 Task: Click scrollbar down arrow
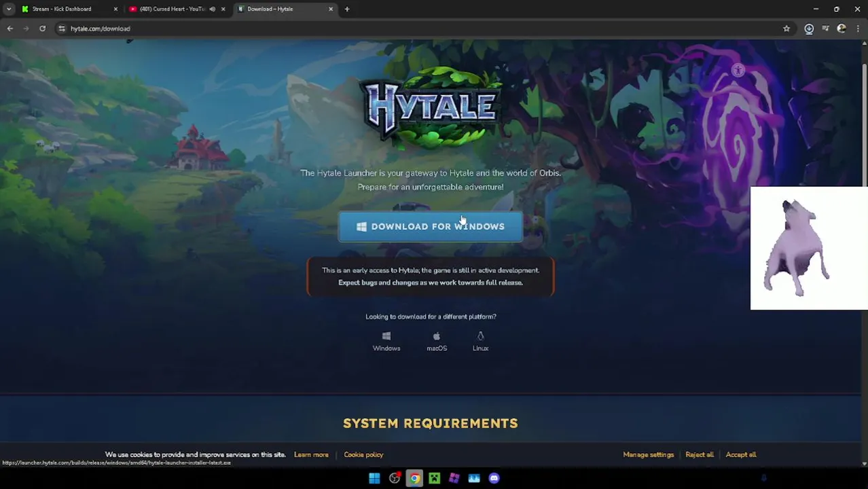click(x=864, y=463)
